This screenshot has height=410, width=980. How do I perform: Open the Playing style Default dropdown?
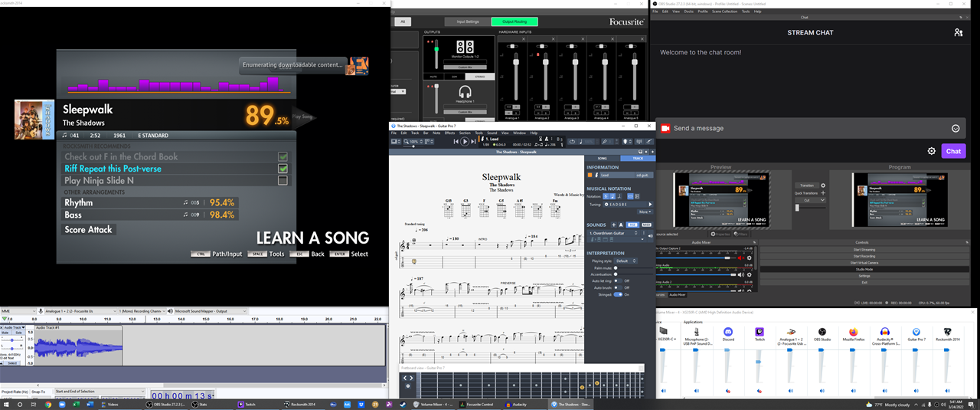(x=626, y=261)
